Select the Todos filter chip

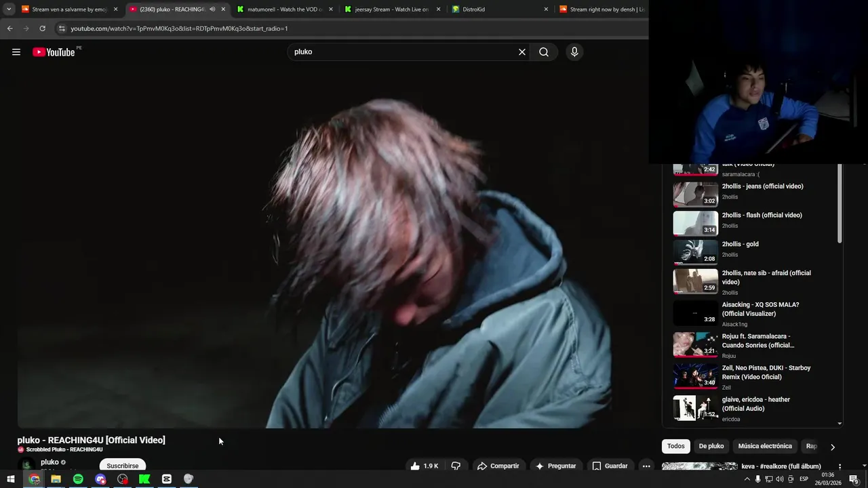[x=675, y=446]
